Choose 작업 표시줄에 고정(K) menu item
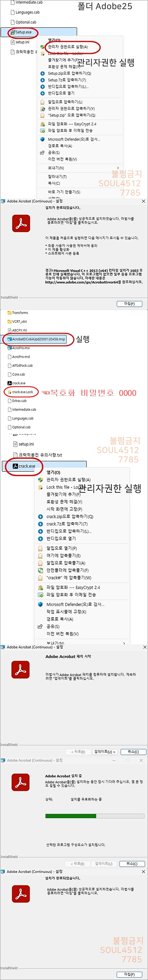 66,612
